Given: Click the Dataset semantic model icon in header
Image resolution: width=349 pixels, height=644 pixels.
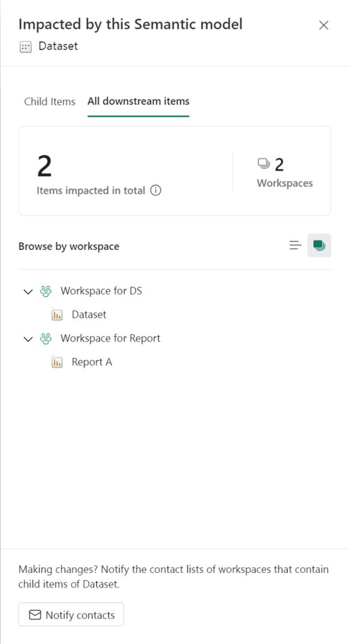Looking at the screenshot, I should pos(25,47).
